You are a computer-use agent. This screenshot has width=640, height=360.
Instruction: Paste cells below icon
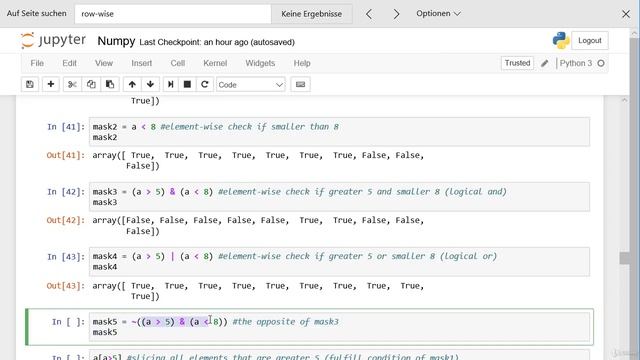pos(110,84)
